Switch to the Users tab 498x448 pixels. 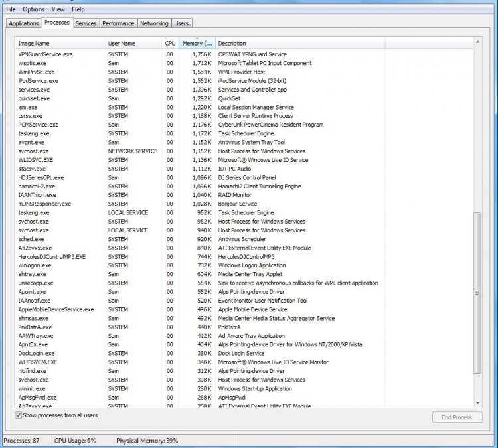click(181, 23)
